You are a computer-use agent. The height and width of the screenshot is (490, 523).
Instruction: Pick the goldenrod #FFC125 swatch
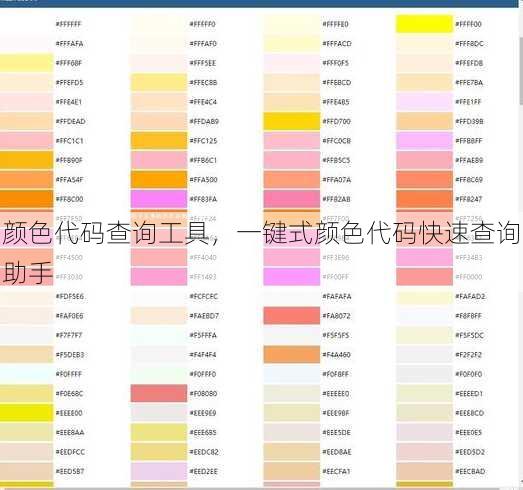(x=159, y=140)
